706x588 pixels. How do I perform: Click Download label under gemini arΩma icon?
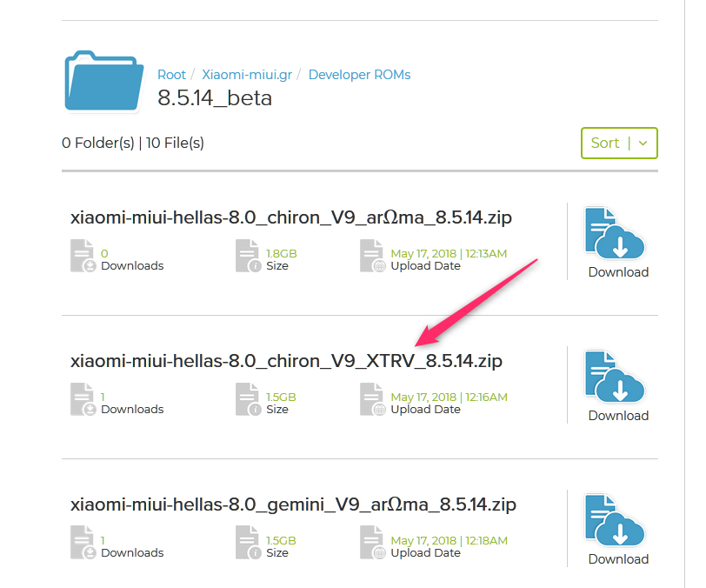pyautogui.click(x=618, y=559)
